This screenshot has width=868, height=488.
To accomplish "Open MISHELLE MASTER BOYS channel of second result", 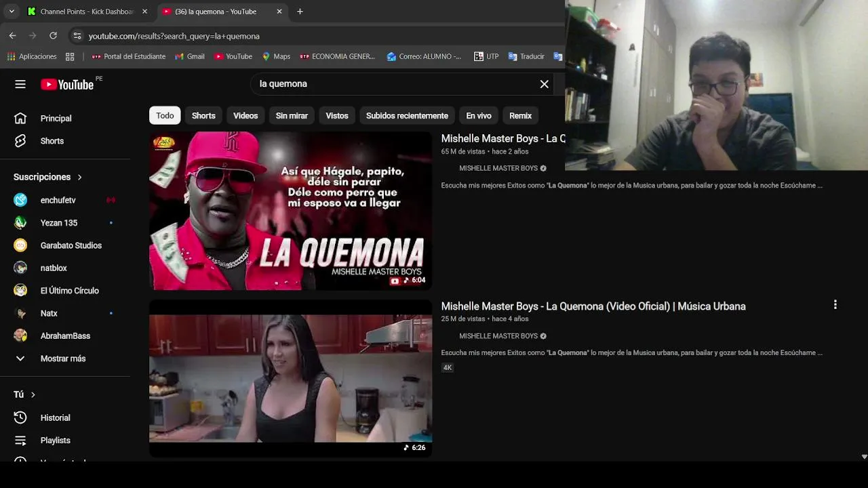I will [498, 336].
